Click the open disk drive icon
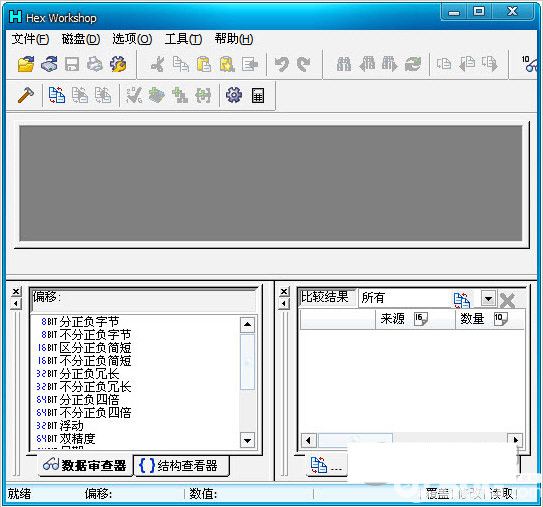 pyautogui.click(x=49, y=64)
